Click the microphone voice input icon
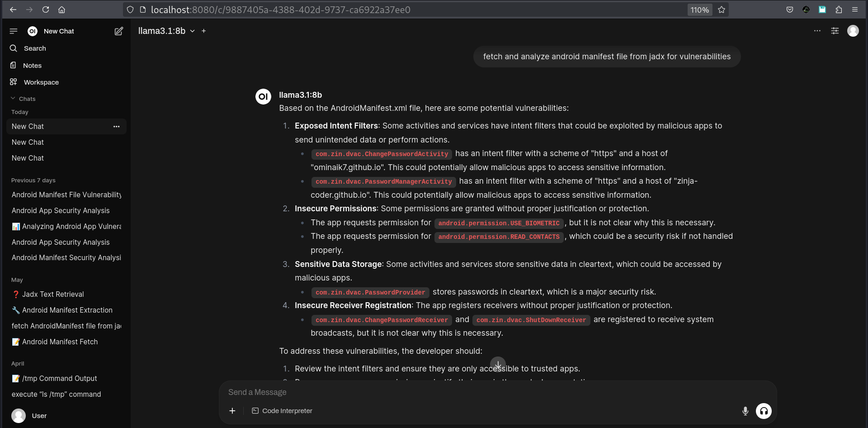 click(745, 411)
